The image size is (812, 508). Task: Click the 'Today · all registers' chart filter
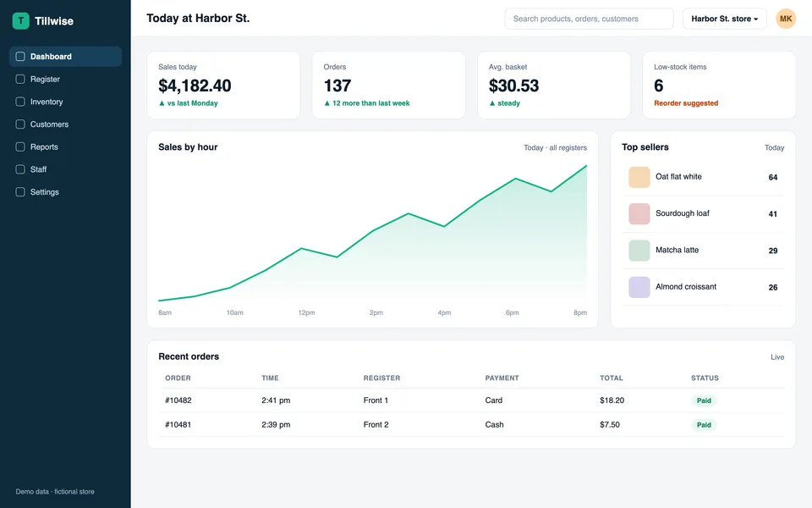point(555,147)
